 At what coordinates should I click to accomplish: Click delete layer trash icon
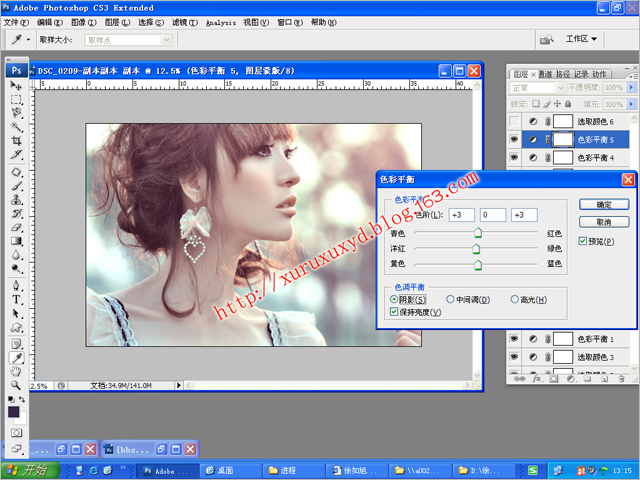pyautogui.click(x=621, y=379)
